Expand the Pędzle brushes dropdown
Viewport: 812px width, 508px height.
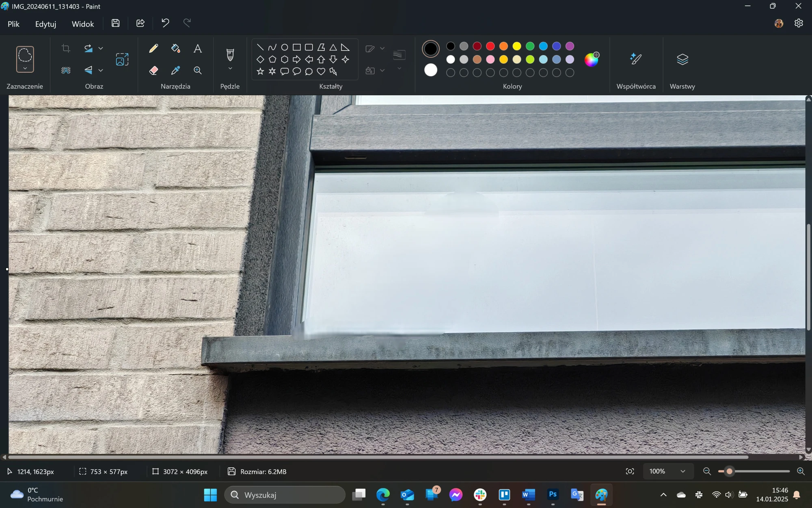tap(230, 69)
